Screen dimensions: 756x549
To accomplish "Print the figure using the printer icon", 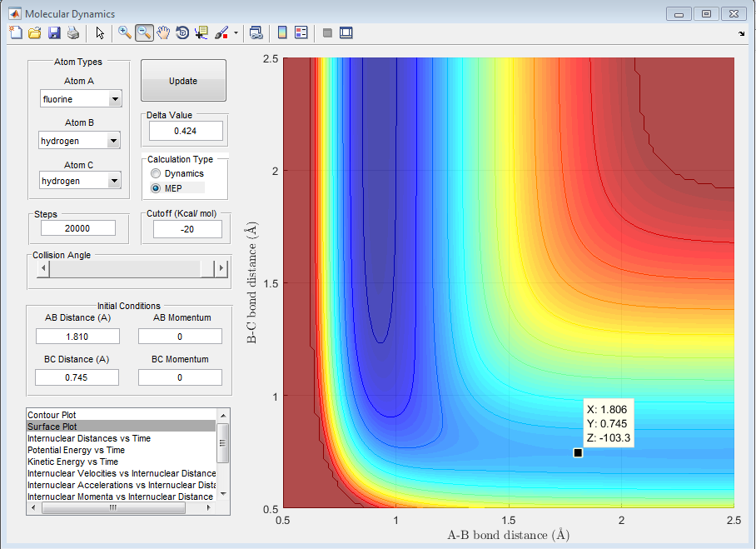I will click(73, 33).
